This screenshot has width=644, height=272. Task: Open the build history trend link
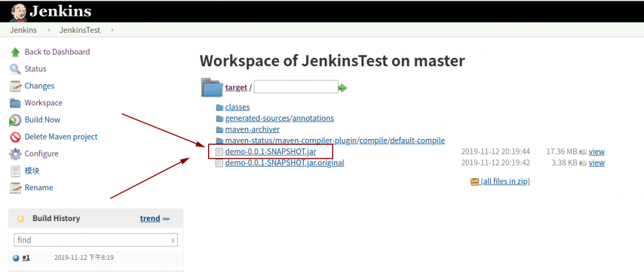(150, 219)
